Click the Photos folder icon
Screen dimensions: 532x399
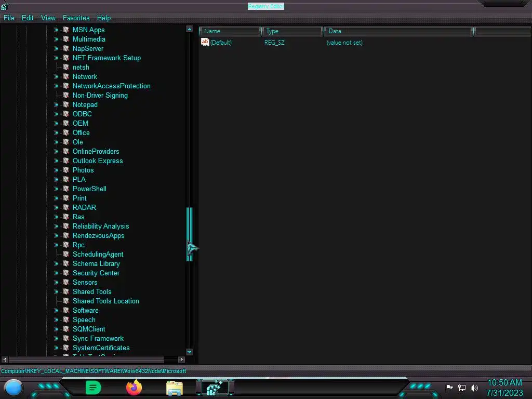(66, 170)
